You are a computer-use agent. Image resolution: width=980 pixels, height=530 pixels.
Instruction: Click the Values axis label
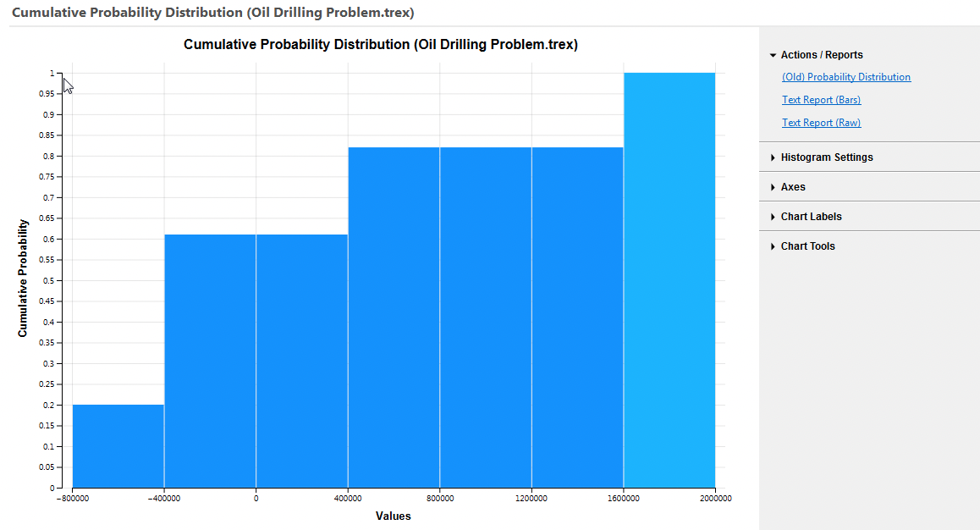[x=393, y=516]
